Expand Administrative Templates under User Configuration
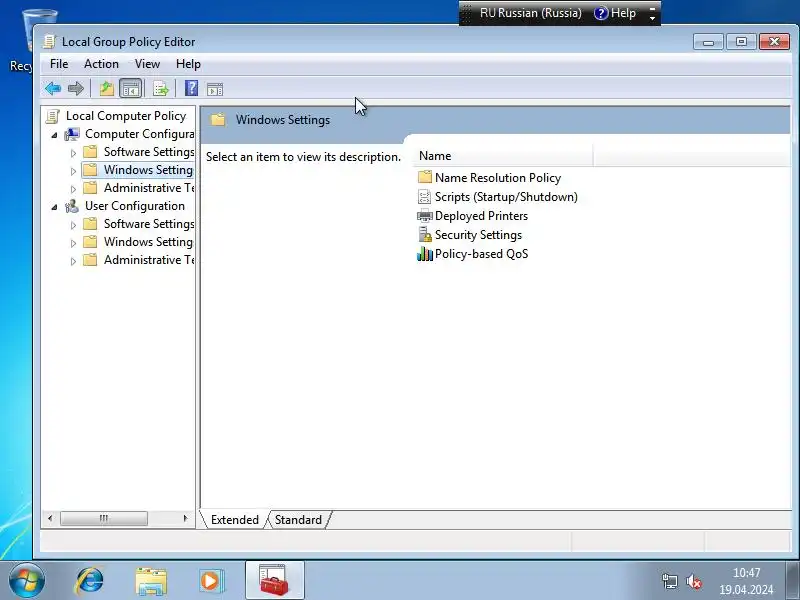The height and width of the screenshot is (600, 800). [73, 261]
